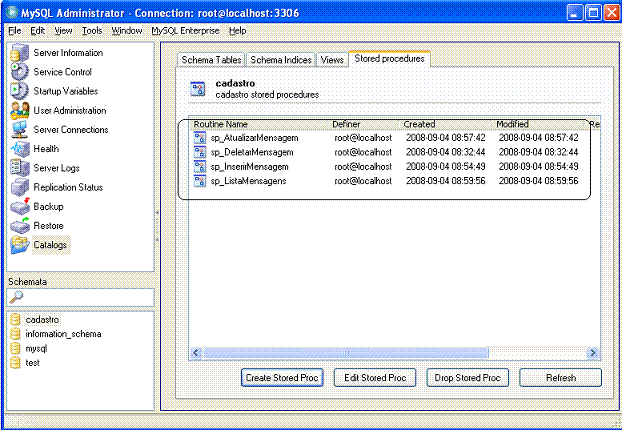This screenshot has height=430, width=622.
Task: Open the Tools menu
Action: tap(92, 31)
